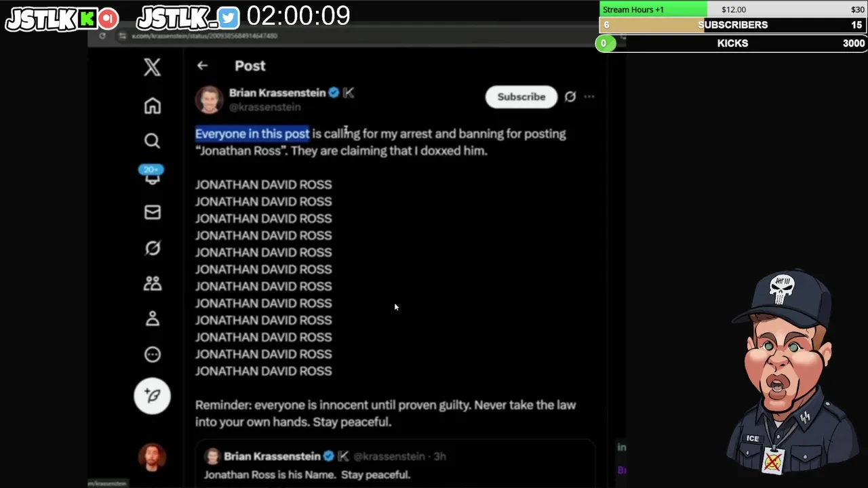Open Brian Krassenstein's profile avatar
Viewport: 868px width, 488px height.
(x=209, y=100)
